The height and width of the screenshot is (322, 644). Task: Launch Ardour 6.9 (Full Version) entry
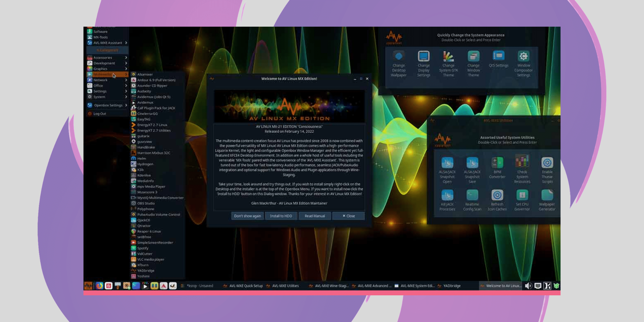point(158,80)
